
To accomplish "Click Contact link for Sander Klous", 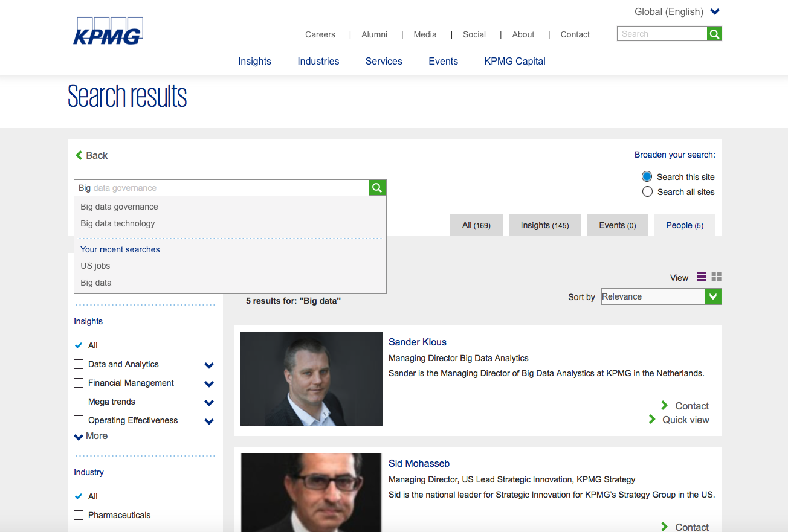I will (x=692, y=406).
